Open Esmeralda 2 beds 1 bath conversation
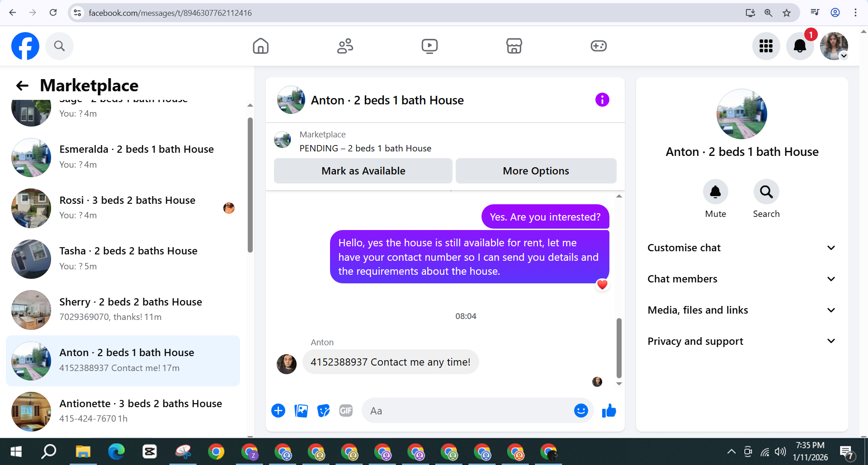The width and height of the screenshot is (868, 465). coord(123,157)
